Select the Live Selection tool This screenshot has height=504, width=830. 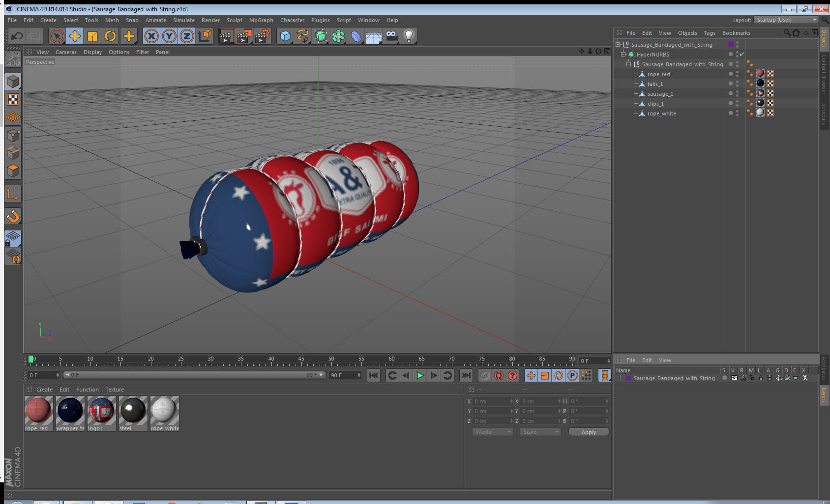(x=57, y=36)
